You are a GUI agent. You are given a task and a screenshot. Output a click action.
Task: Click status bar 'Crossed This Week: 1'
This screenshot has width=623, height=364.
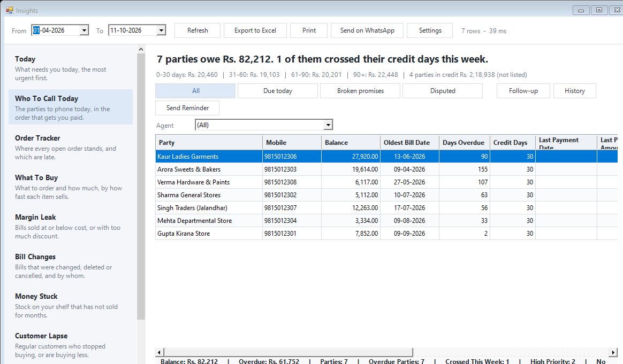pyautogui.click(x=477, y=361)
